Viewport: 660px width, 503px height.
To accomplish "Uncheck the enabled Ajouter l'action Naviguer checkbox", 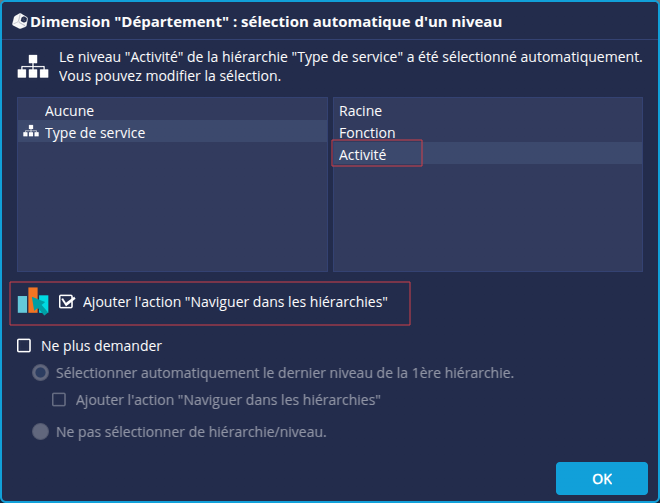I will pos(67,301).
